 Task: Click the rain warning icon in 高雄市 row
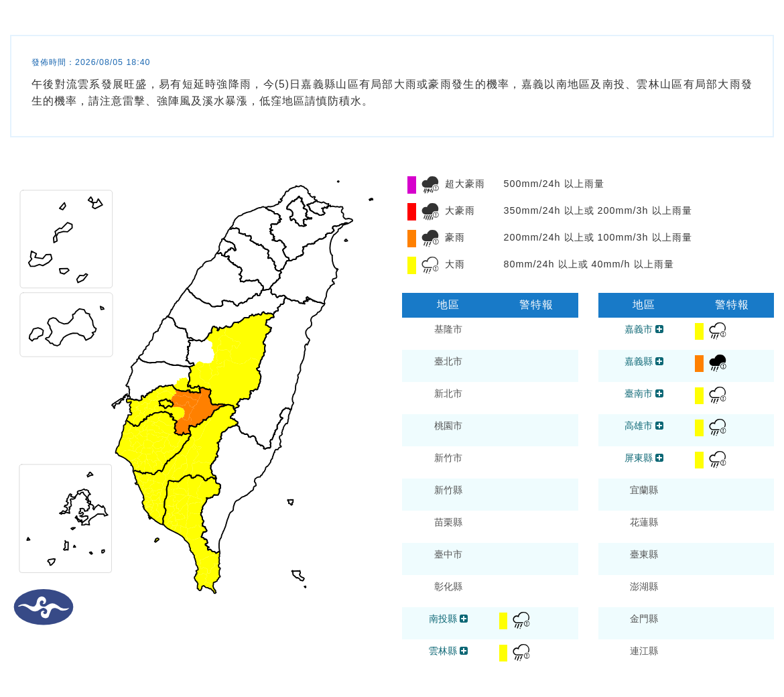click(718, 427)
